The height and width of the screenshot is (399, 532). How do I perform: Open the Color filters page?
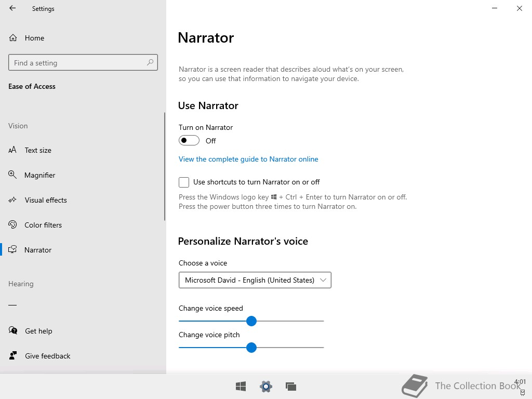pyautogui.click(x=43, y=225)
